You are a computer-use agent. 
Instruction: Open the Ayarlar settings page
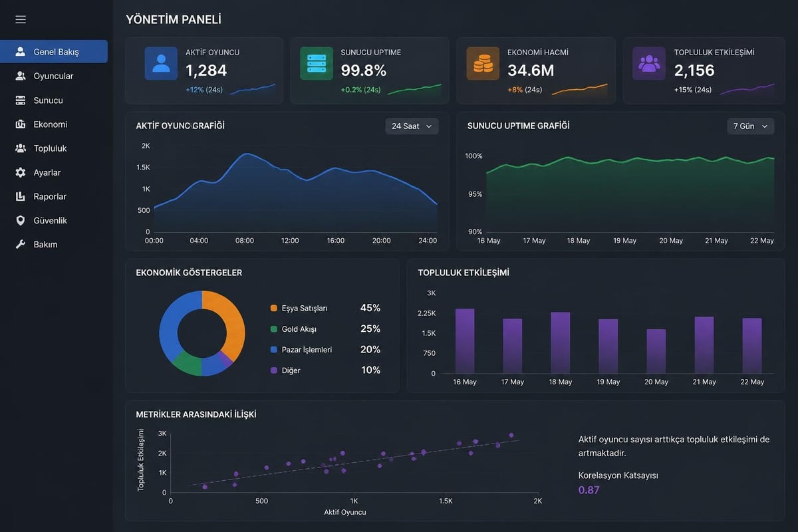click(54, 172)
